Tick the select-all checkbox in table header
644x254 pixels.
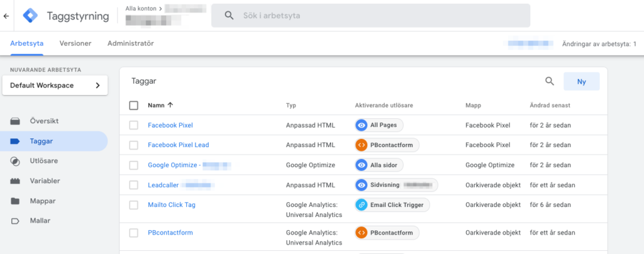click(133, 106)
